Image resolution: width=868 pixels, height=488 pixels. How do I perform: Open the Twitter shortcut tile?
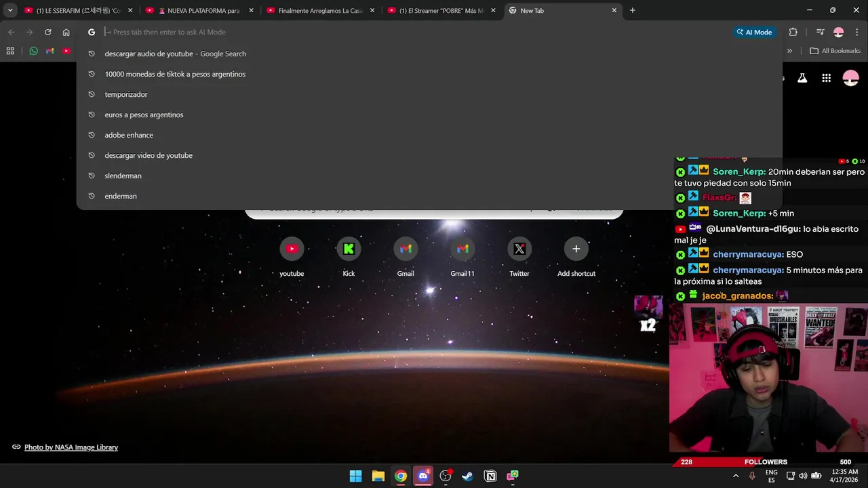(x=519, y=257)
